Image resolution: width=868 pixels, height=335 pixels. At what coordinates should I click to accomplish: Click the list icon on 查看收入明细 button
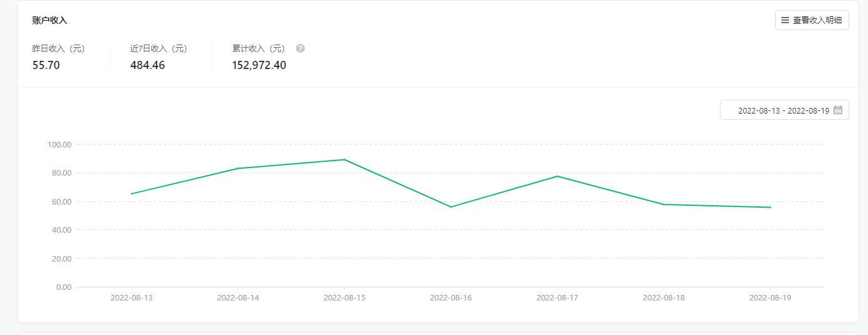click(x=785, y=20)
